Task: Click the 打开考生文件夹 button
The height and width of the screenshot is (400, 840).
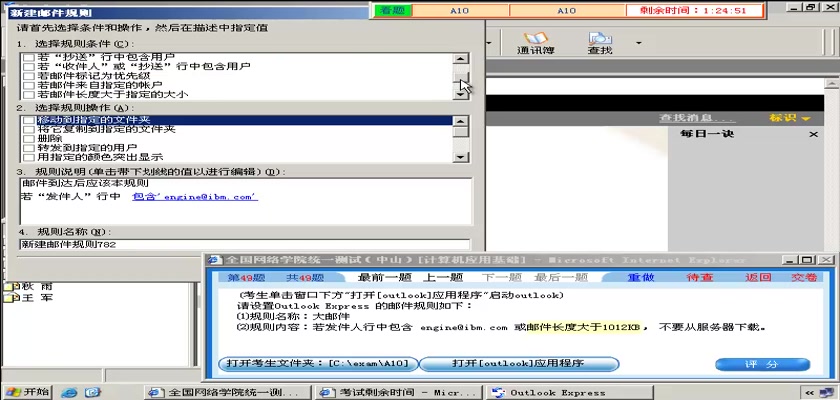Action: point(318,364)
